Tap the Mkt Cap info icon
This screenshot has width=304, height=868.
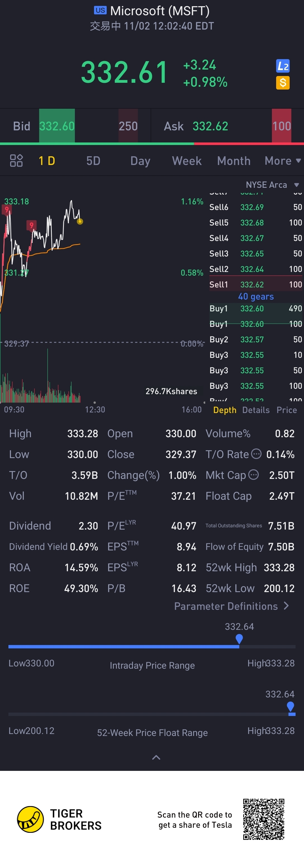pos(253,474)
